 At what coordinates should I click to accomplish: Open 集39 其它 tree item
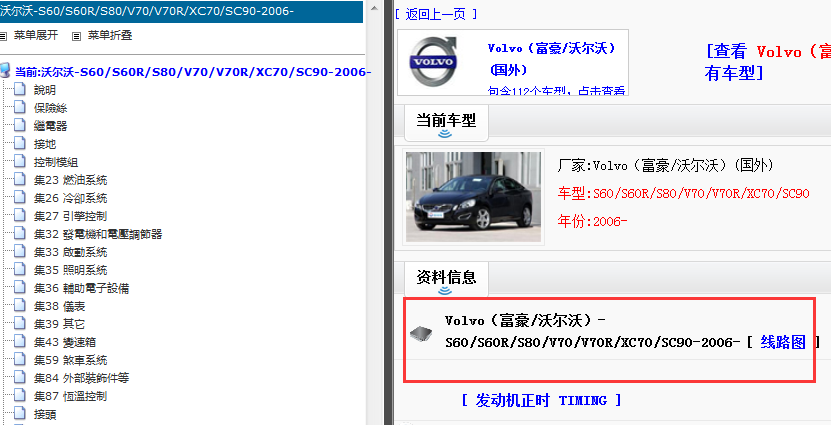pyautogui.click(x=59, y=324)
